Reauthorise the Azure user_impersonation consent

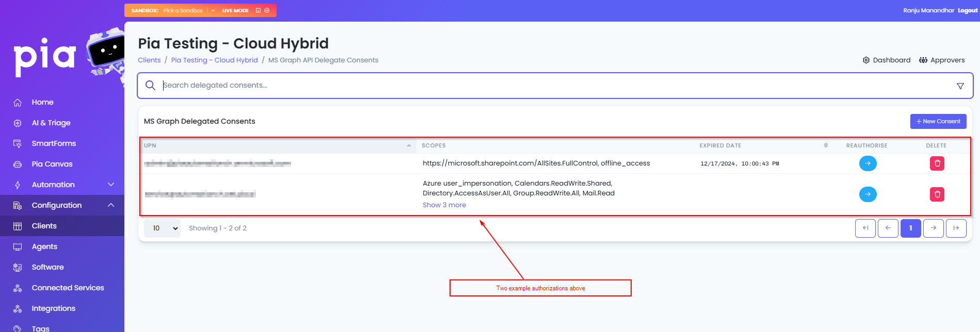(x=867, y=194)
